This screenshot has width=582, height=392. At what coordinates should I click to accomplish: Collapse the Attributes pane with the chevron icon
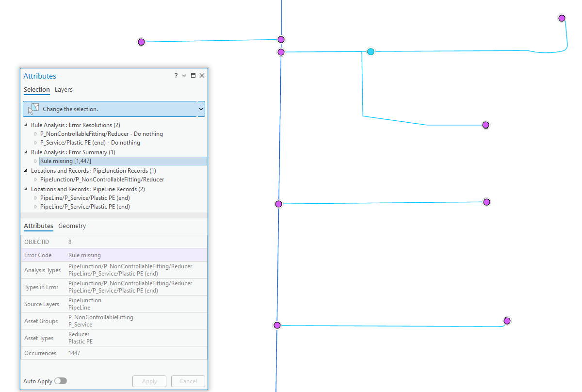tap(184, 75)
